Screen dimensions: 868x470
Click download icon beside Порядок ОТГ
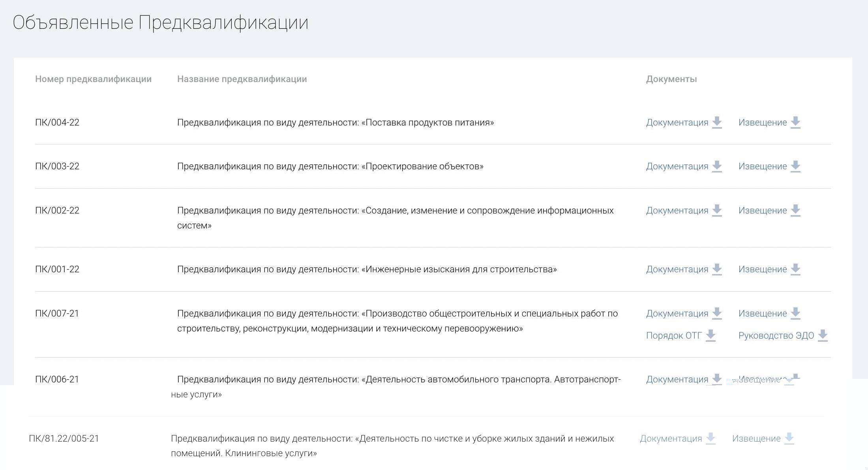click(x=711, y=336)
